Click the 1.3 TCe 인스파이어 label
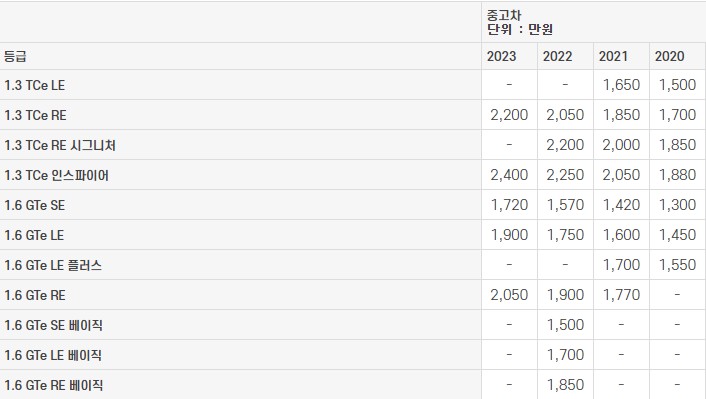This screenshot has height=399, width=706. coord(56,175)
